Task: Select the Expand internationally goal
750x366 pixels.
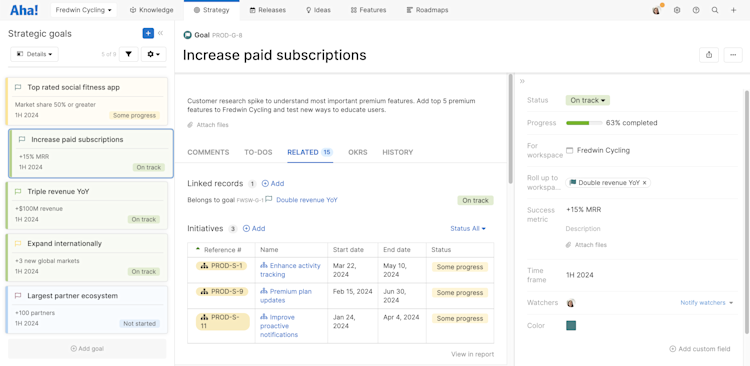Action: click(x=87, y=257)
